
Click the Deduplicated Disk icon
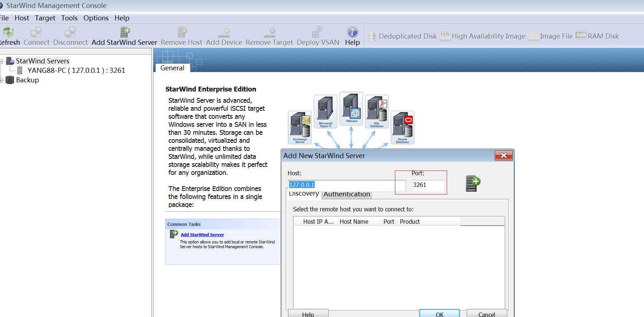click(x=372, y=36)
